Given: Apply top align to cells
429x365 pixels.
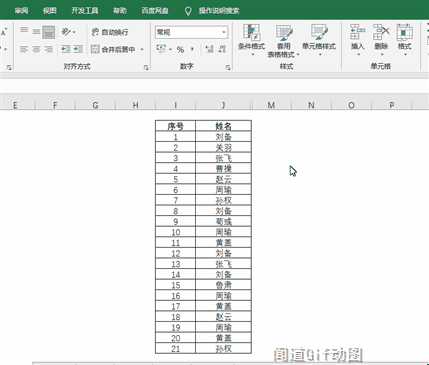Looking at the screenshot, I should click(24, 32).
